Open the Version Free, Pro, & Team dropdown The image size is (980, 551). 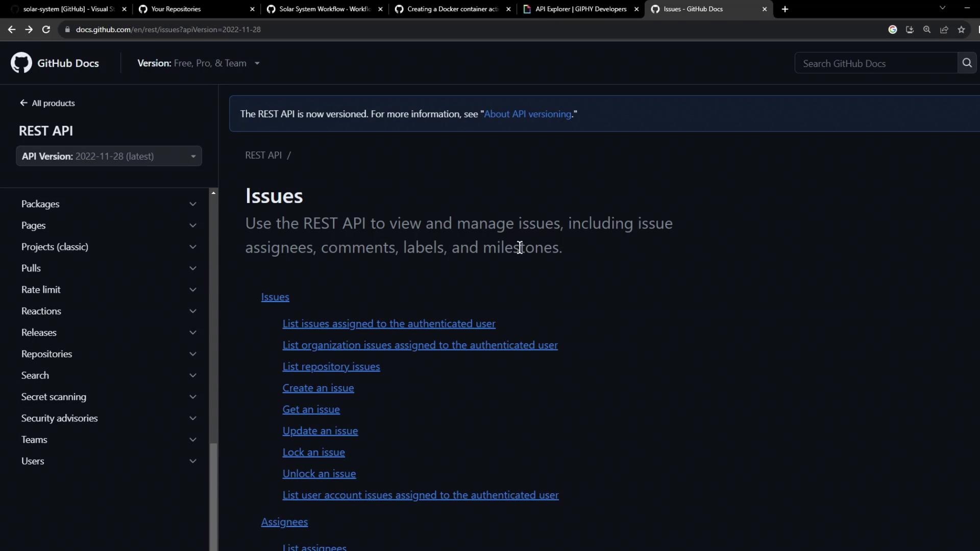[x=199, y=63]
